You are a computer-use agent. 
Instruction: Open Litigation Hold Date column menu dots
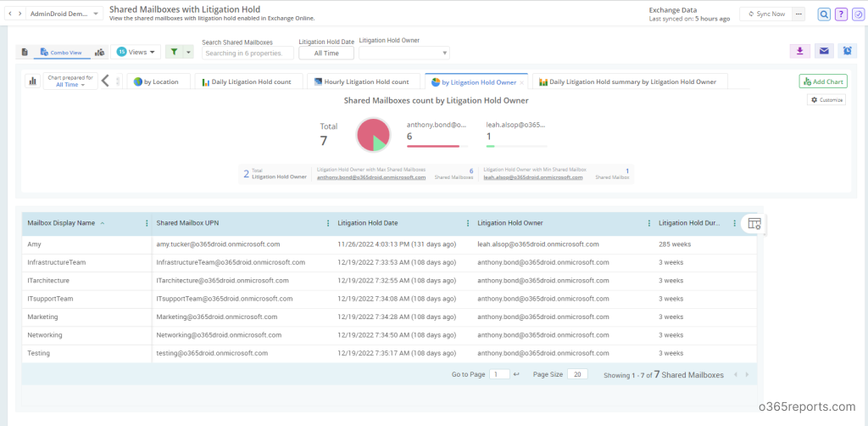[468, 223]
